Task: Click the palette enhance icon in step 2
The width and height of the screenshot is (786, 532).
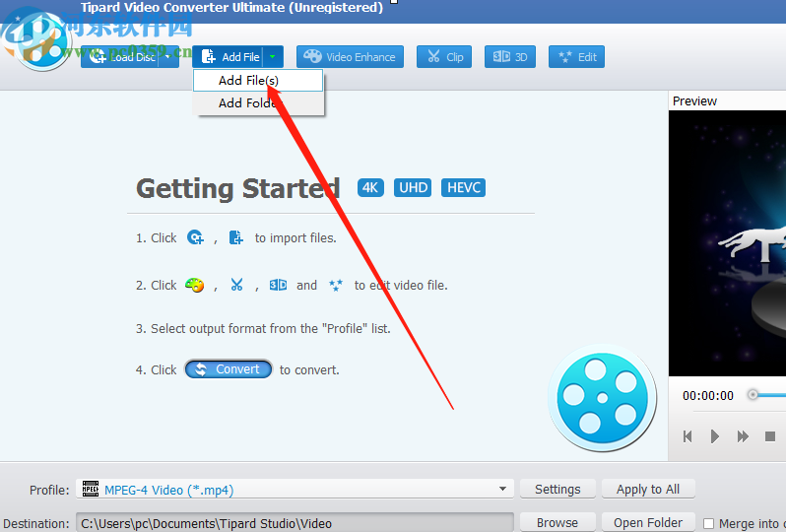Action: pos(194,285)
